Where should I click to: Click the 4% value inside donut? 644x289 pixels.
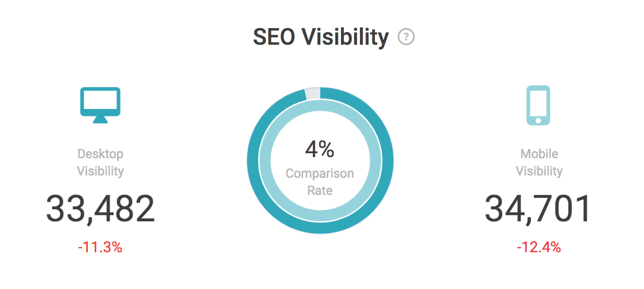point(320,150)
